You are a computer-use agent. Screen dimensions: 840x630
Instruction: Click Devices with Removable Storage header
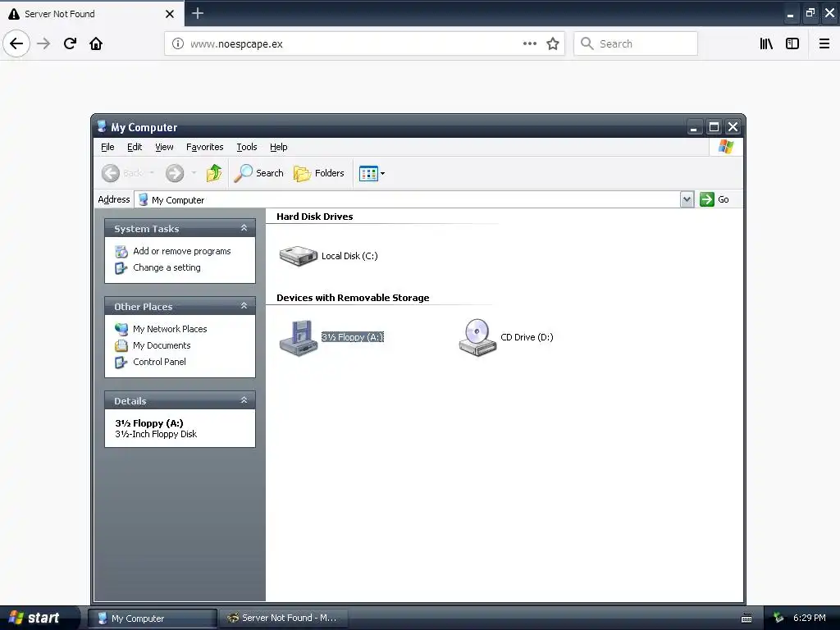[x=353, y=298]
